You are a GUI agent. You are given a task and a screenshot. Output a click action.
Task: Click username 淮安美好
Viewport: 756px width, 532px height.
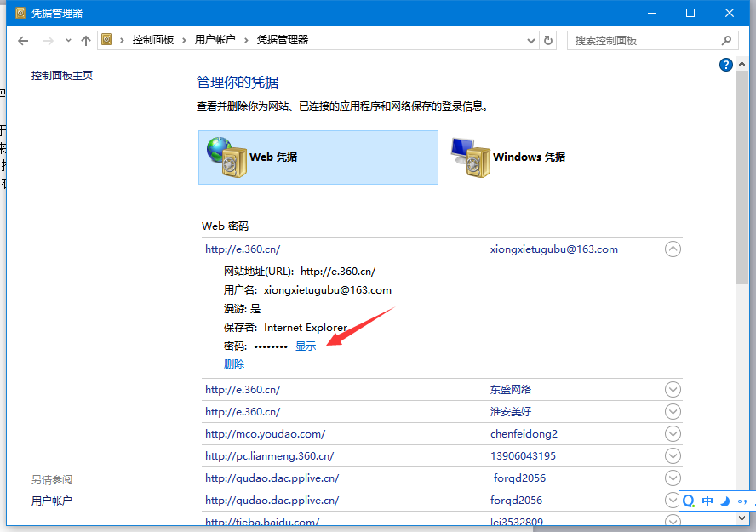point(511,411)
